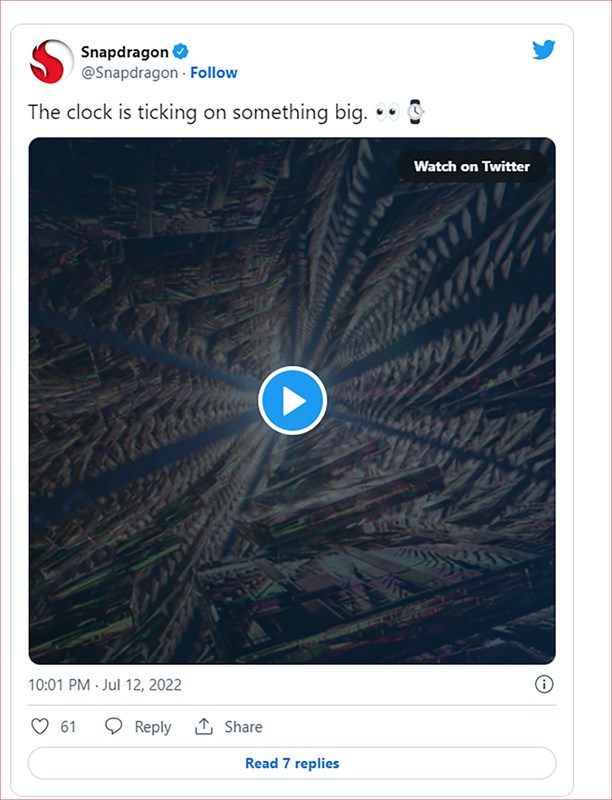612x800 pixels.
Task: Click the watch emoji in the tweet
Action: point(416,112)
